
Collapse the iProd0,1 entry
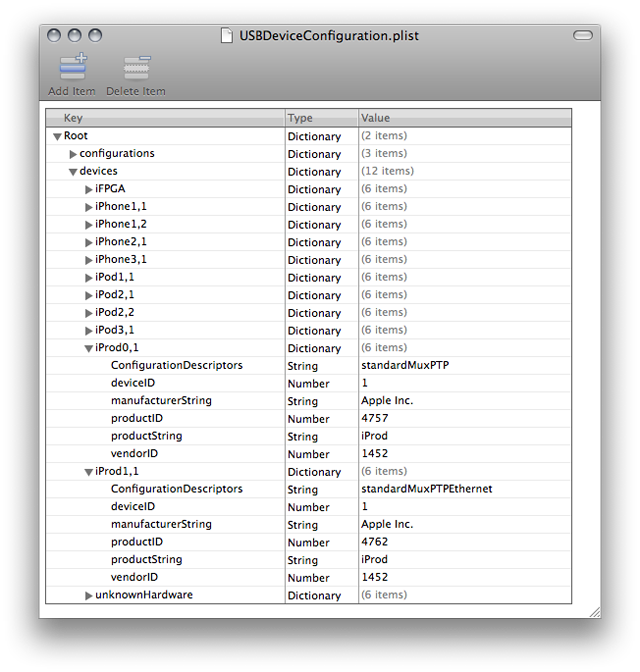89,348
